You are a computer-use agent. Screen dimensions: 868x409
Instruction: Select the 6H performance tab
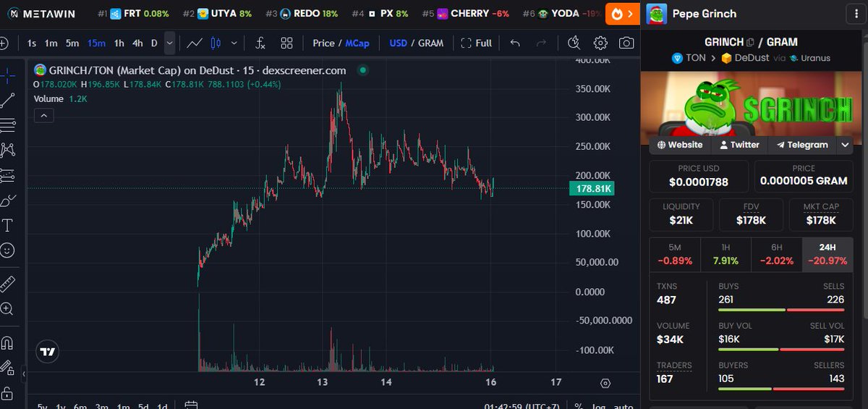click(776, 254)
